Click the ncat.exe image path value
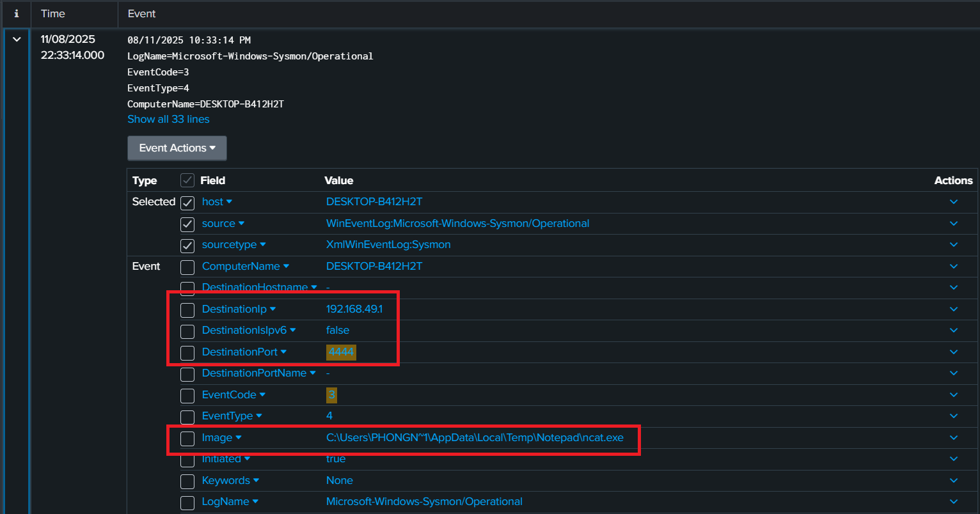Screen dimensions: 980x514 tap(474, 438)
